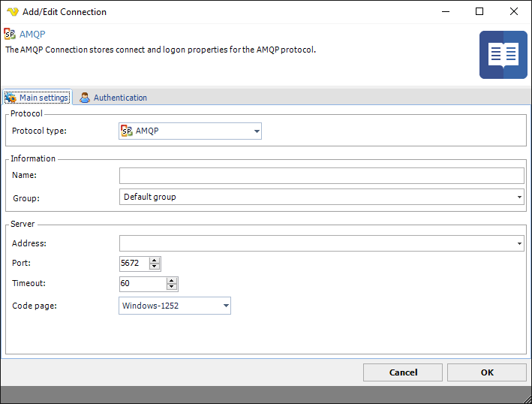Select the Main settings tab
Screen dimensions: 532x404
pyautogui.click(x=44, y=98)
